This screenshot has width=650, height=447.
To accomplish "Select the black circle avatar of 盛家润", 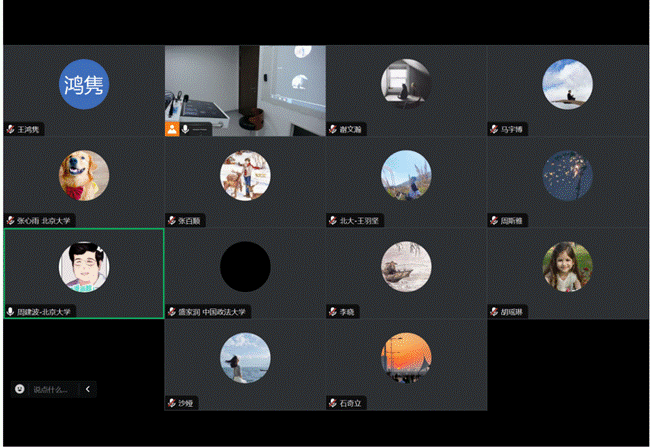I will [245, 266].
